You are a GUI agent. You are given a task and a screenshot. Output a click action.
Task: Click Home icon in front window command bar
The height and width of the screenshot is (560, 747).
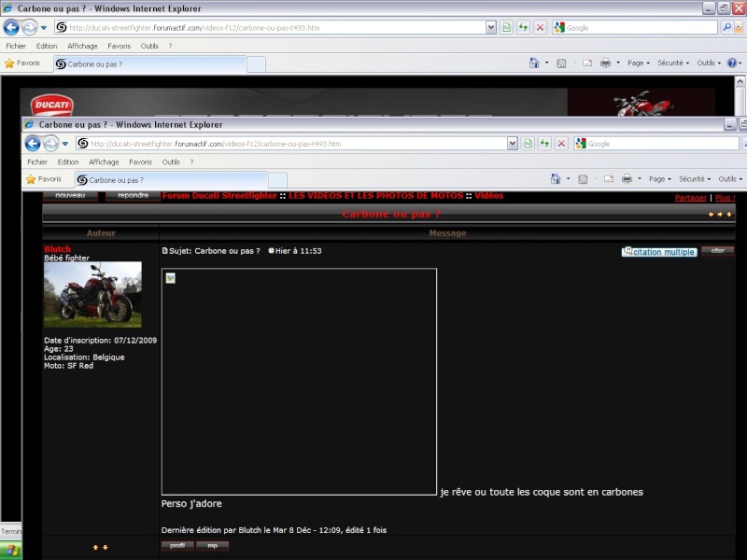[556, 179]
